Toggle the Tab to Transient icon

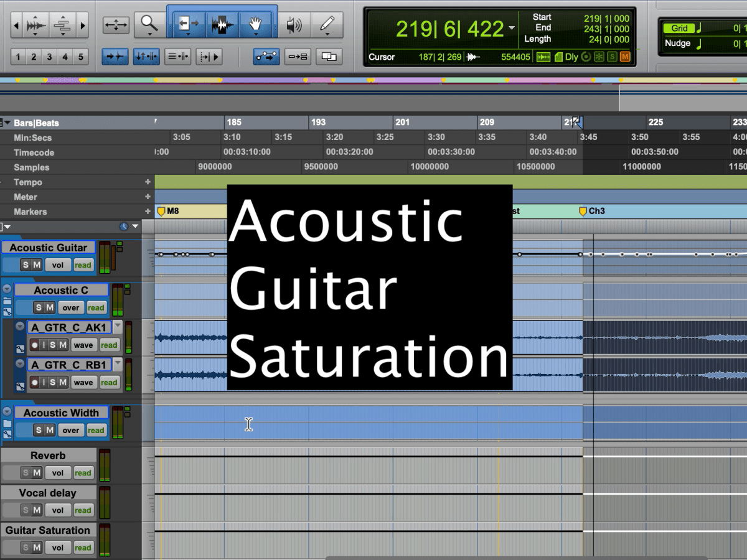[x=115, y=55]
